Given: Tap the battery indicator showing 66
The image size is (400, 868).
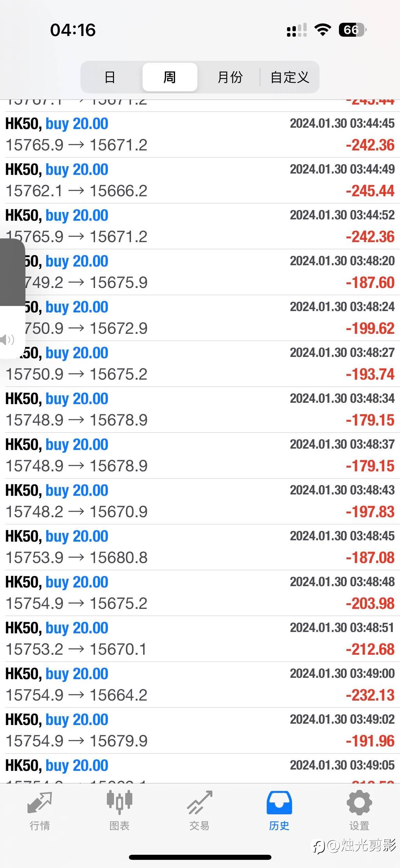Looking at the screenshot, I should (352, 30).
